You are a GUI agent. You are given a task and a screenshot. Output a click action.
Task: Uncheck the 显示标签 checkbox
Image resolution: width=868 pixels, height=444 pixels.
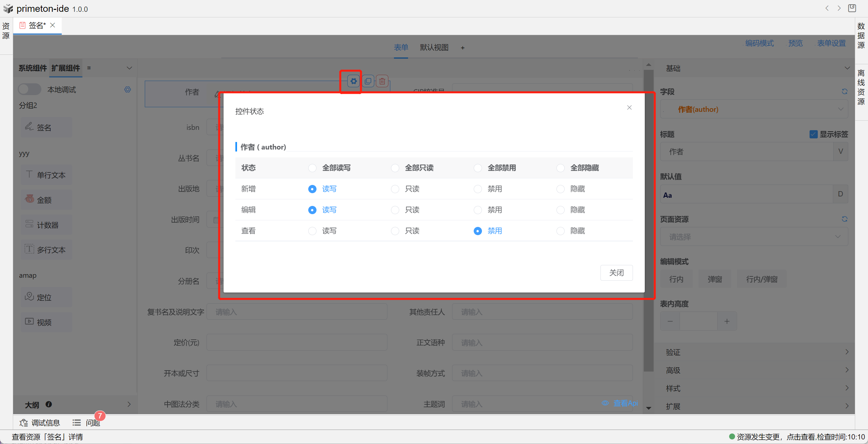813,134
